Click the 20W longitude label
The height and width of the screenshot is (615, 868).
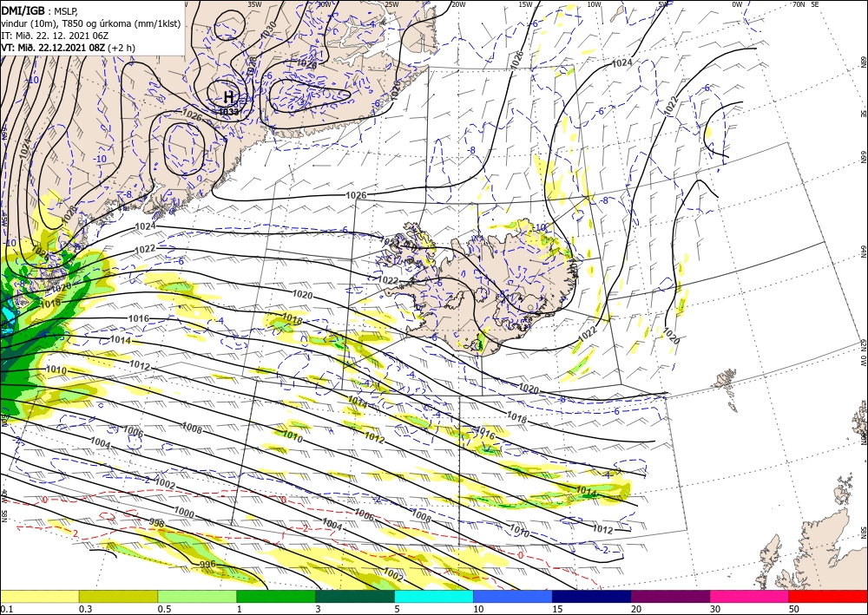pos(457,4)
